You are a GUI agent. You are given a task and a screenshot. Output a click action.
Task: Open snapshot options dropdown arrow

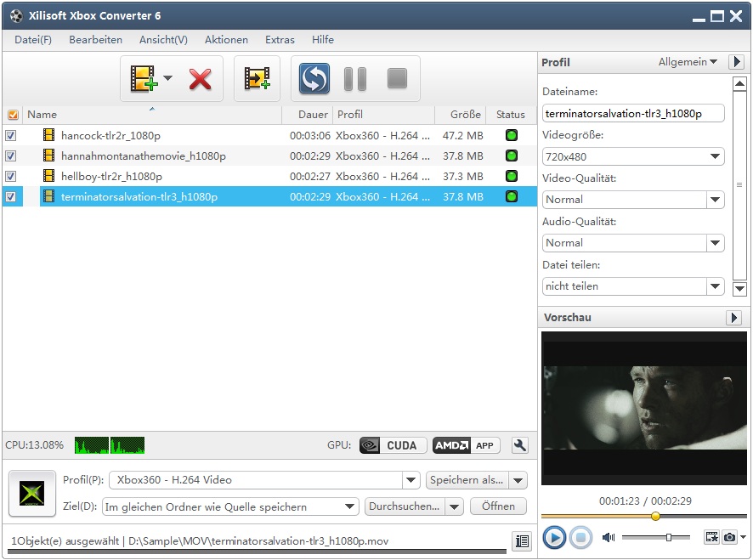[744, 537]
